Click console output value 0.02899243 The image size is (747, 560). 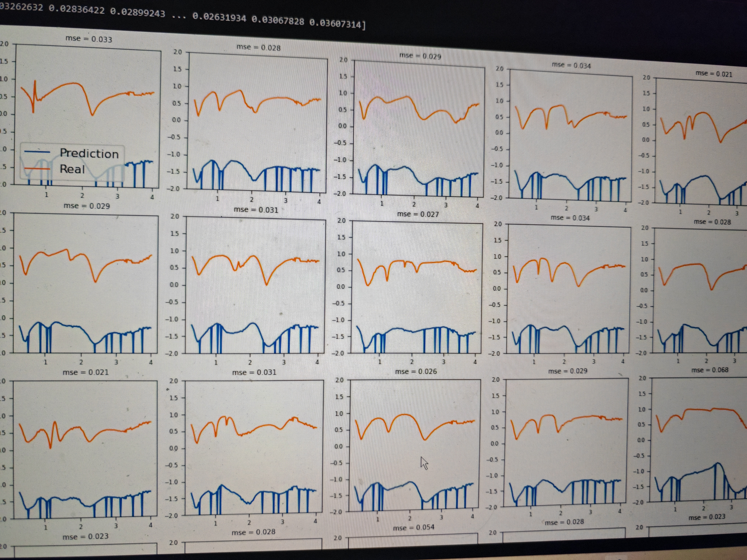(138, 12)
